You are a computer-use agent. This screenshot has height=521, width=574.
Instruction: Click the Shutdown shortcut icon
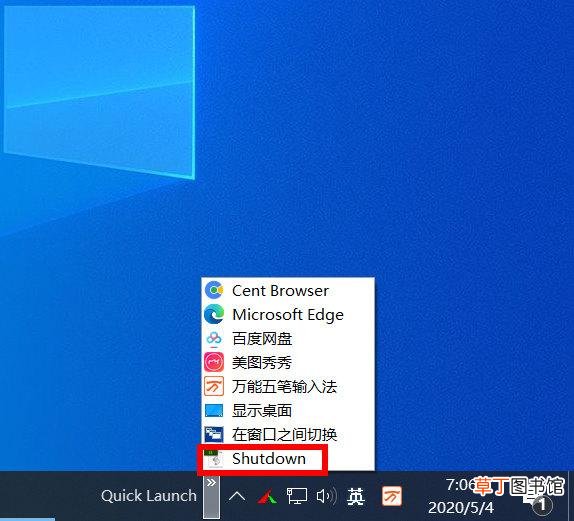pos(214,458)
